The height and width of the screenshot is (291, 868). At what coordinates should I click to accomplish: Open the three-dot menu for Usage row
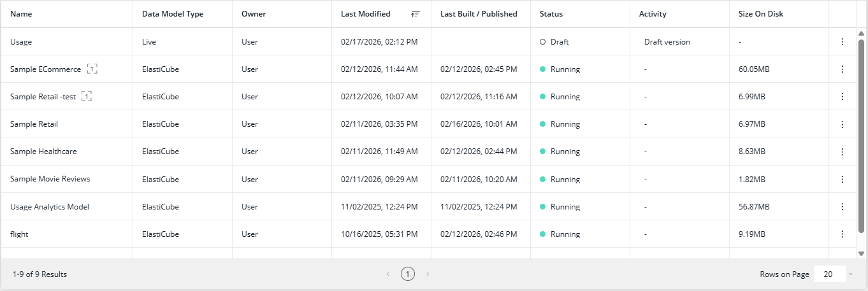pyautogui.click(x=842, y=42)
